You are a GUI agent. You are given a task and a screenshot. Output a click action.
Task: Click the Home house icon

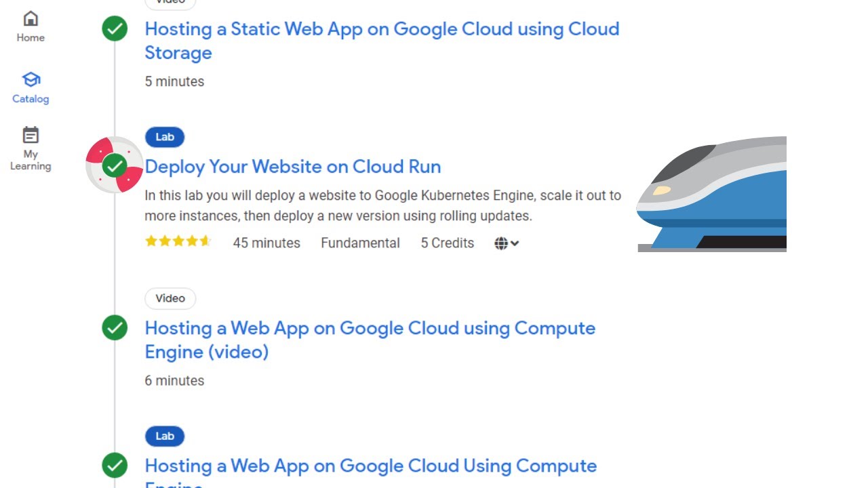(31, 18)
